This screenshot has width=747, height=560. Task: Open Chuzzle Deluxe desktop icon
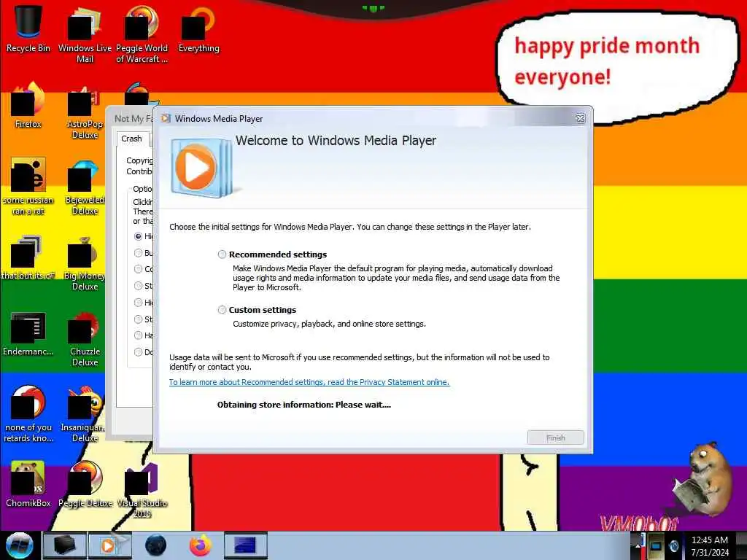(85, 338)
